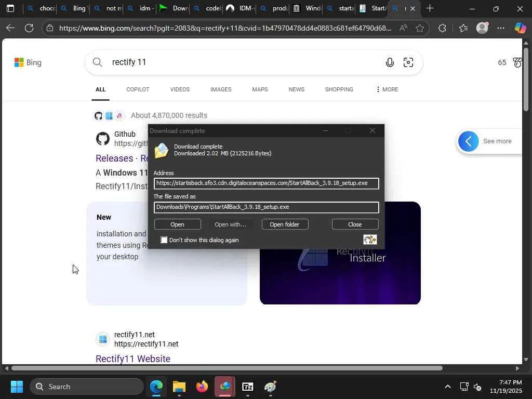
Task: Open the tab actions menu icon
Action: tap(10, 8)
